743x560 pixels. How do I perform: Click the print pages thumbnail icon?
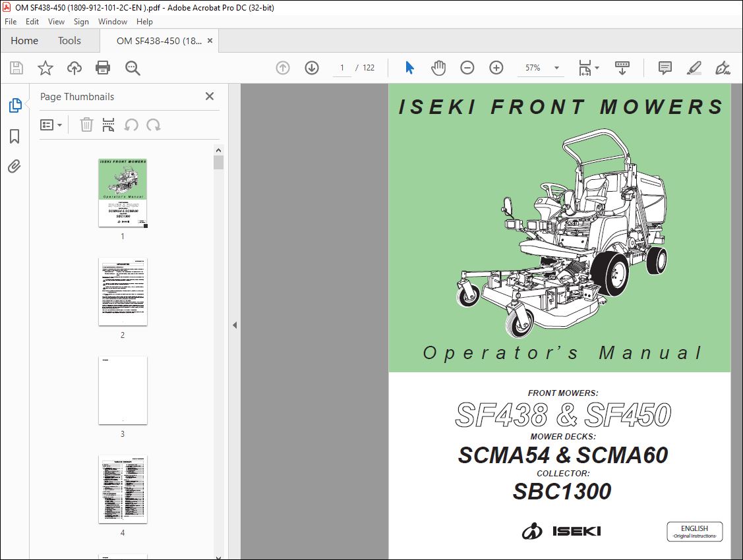(109, 125)
